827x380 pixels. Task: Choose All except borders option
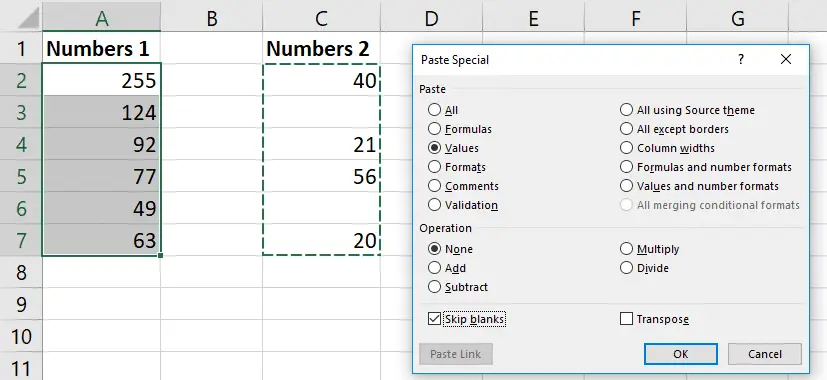tap(626, 129)
